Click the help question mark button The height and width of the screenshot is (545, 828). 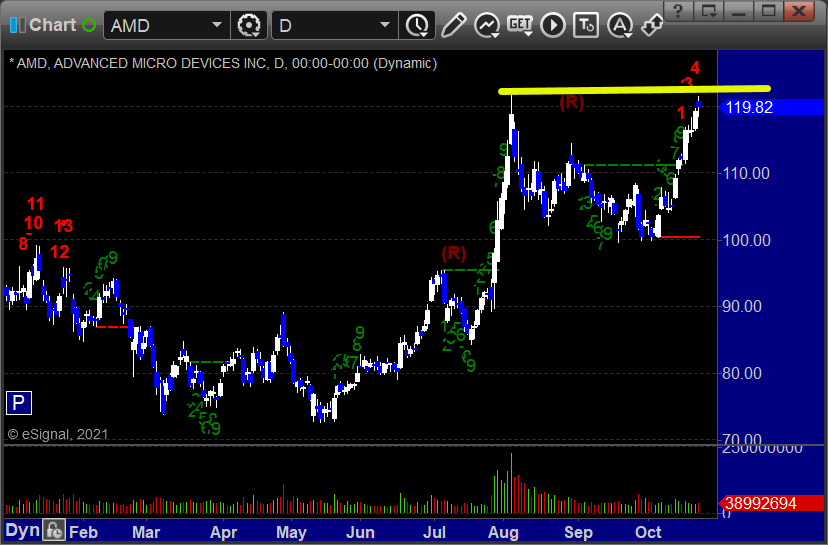(x=678, y=10)
